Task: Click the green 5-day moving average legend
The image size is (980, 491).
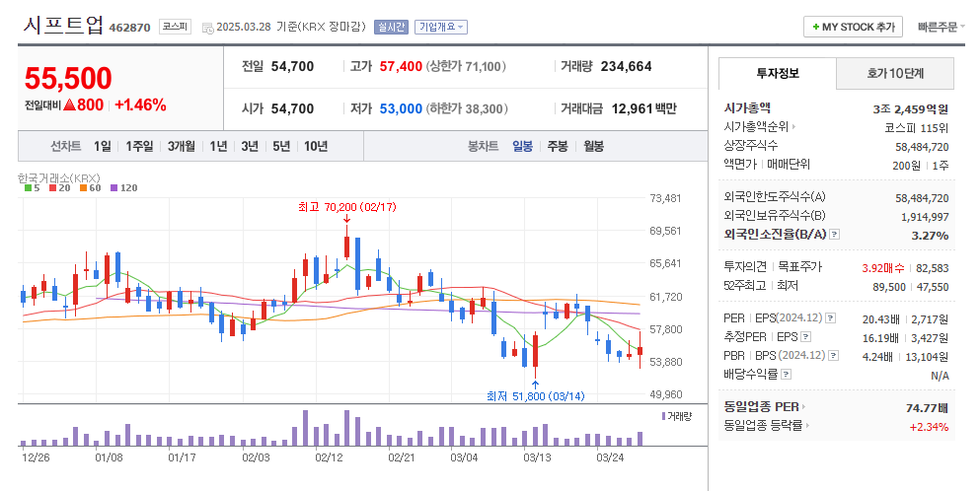Action: coord(32,187)
